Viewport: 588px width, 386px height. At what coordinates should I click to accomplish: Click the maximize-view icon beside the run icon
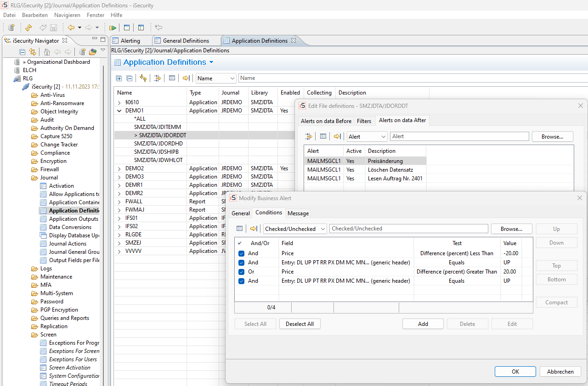(127, 28)
